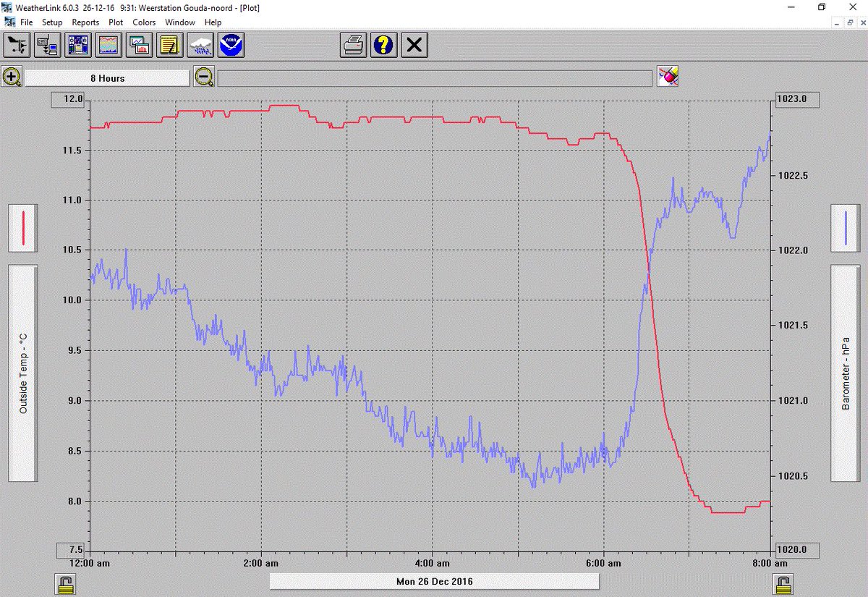This screenshot has width=868, height=597.
Task: Click the 8 Hours time span selector
Action: (x=107, y=78)
